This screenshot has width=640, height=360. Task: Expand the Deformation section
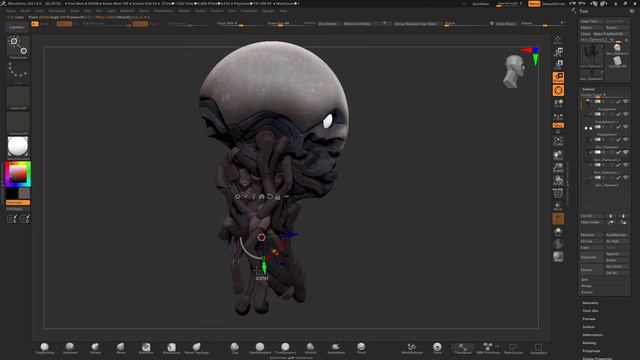pyautogui.click(x=593, y=335)
